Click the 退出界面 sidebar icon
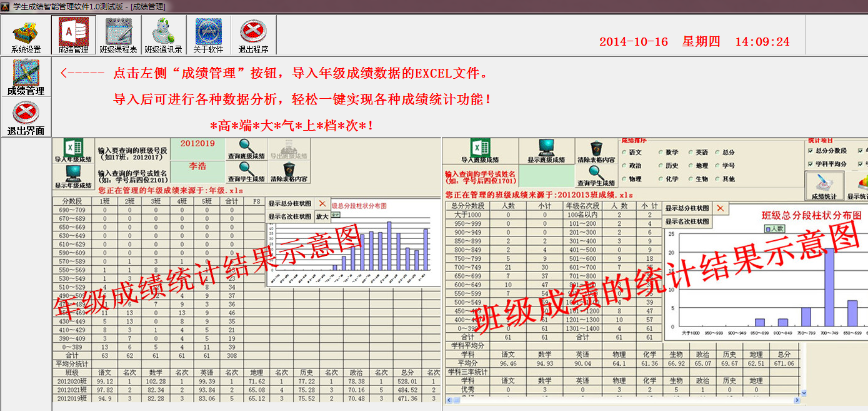The height and width of the screenshot is (411, 868). pos(26,119)
